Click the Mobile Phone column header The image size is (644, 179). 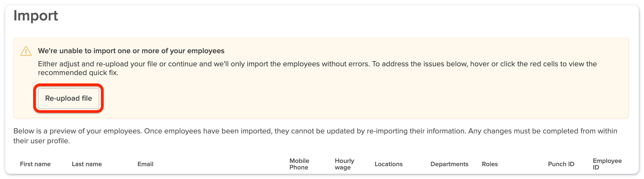pos(299,164)
